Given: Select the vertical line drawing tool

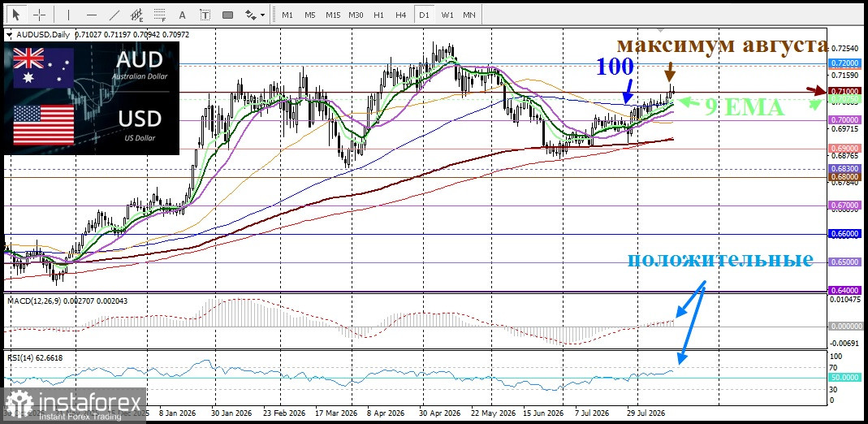Looking at the screenshot, I should tap(68, 15).
